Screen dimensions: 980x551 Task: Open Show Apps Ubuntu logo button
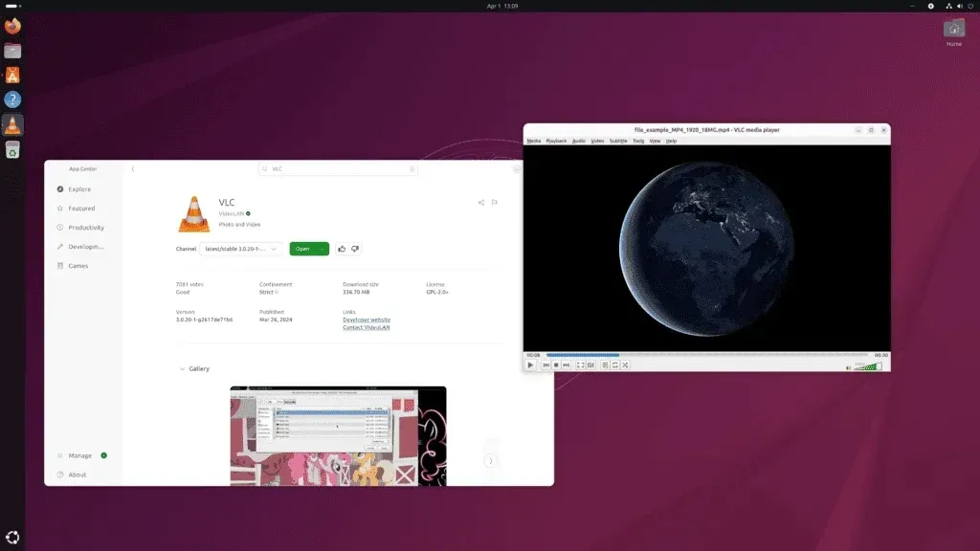12,538
